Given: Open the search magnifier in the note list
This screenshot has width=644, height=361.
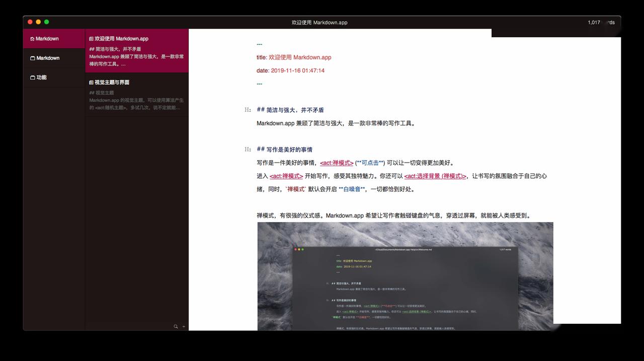Looking at the screenshot, I should point(176,327).
